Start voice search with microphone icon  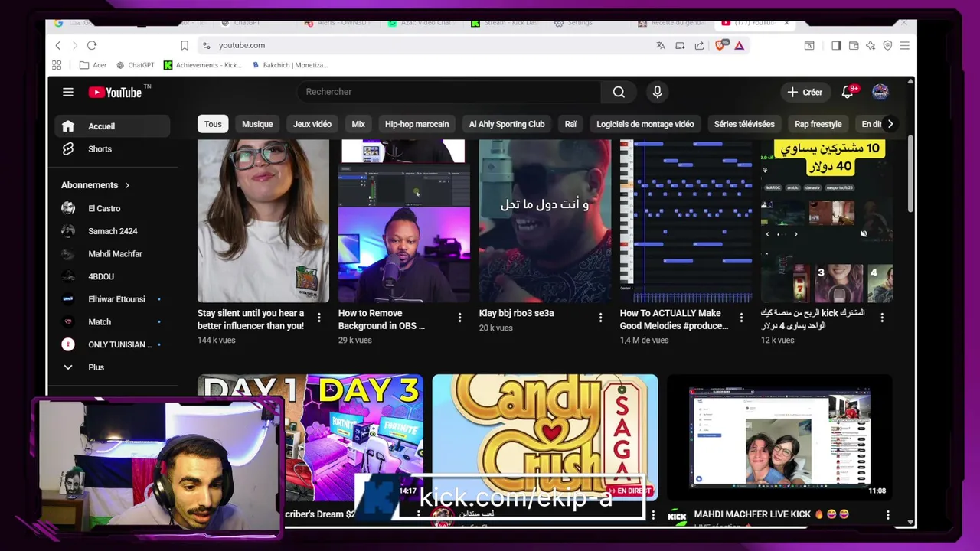(657, 92)
